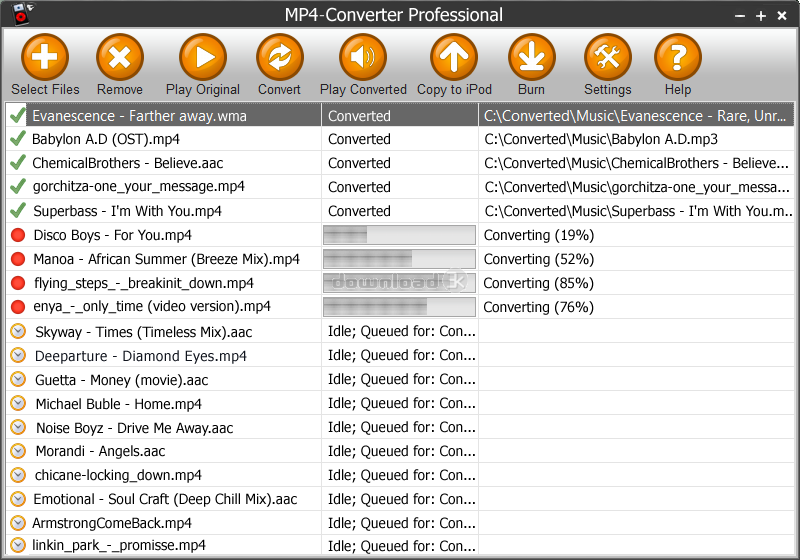Viewport: 800px width, 560px height.
Task: Click the Copy to iPod label
Action: pyautogui.click(x=454, y=90)
